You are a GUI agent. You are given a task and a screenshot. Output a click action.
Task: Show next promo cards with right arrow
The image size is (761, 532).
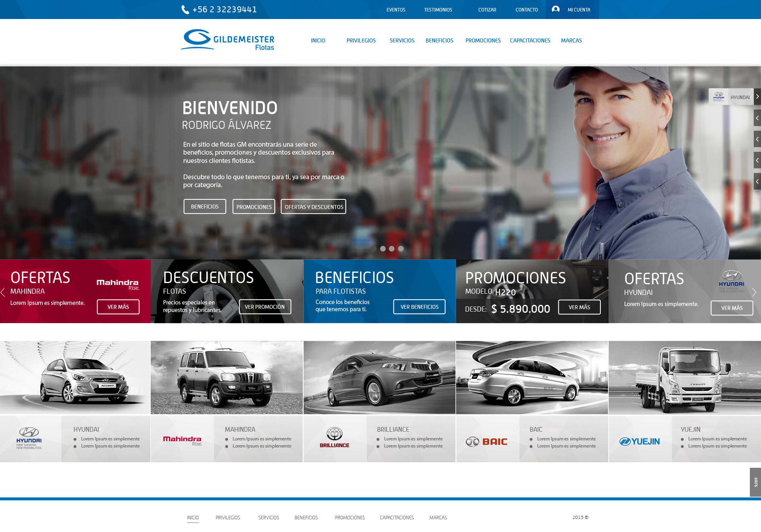click(x=754, y=292)
